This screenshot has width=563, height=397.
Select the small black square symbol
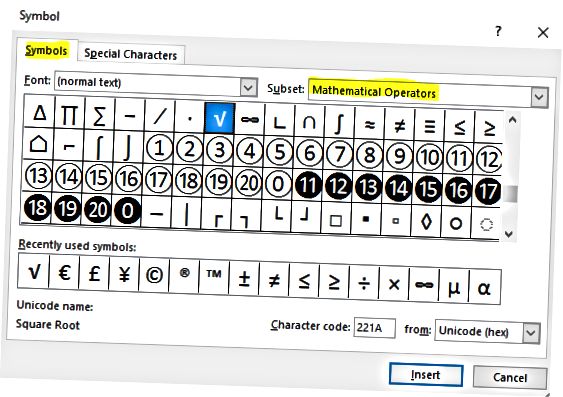[366, 219]
